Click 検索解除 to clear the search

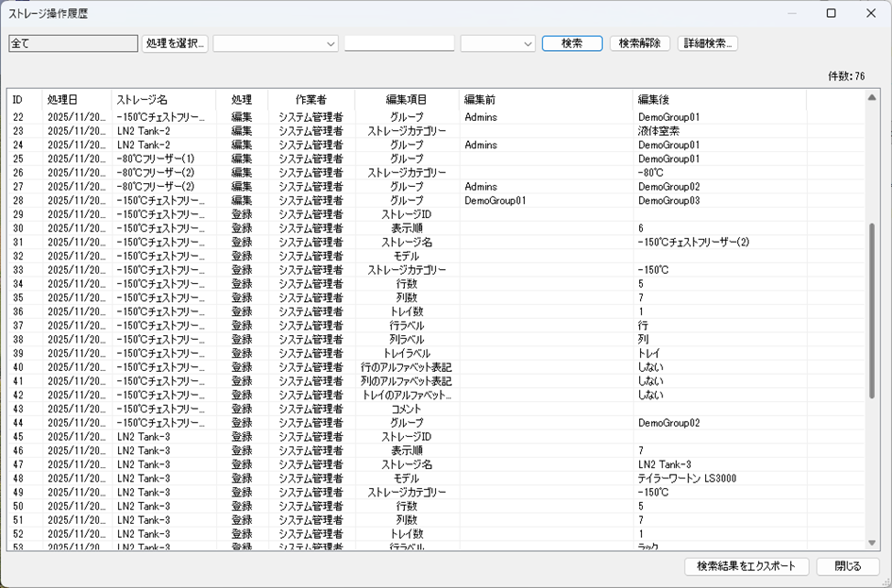(640, 43)
